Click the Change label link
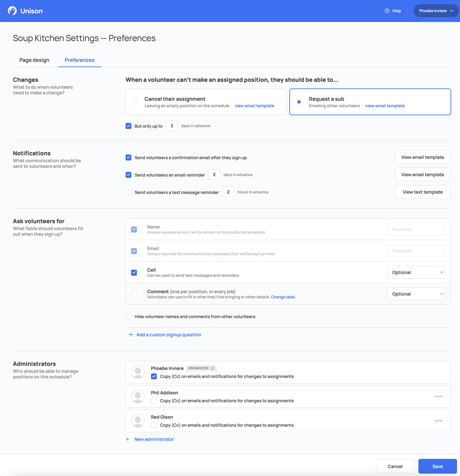This screenshot has height=476, width=460. tap(283, 297)
